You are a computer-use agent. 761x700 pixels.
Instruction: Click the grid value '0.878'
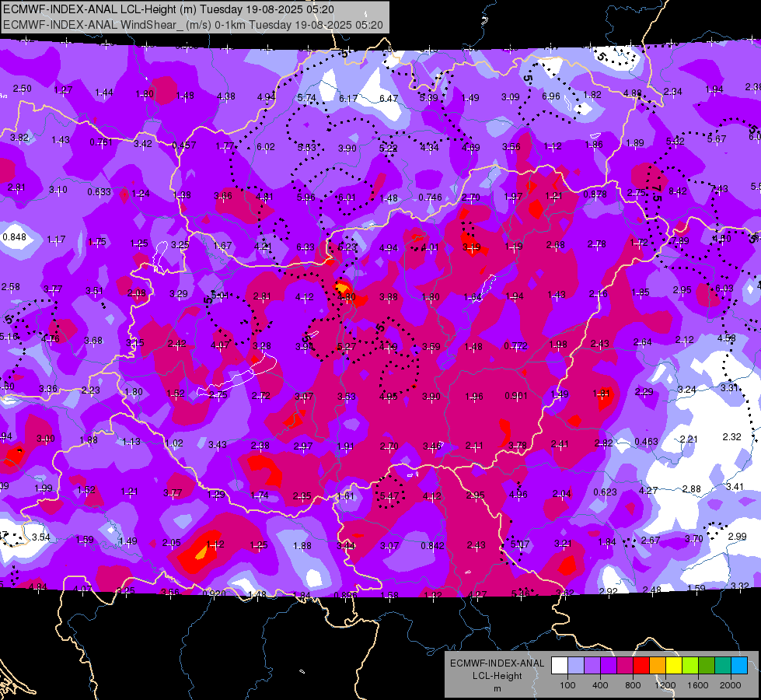(595, 194)
